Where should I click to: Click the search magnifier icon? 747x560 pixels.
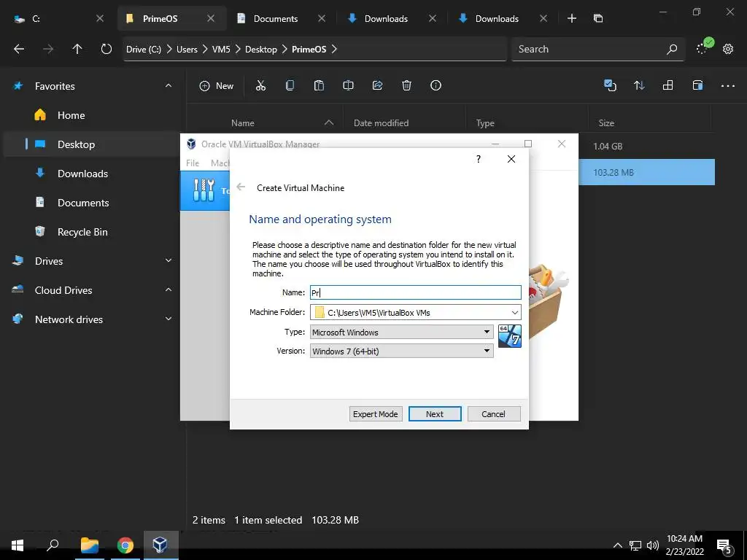tap(672, 49)
